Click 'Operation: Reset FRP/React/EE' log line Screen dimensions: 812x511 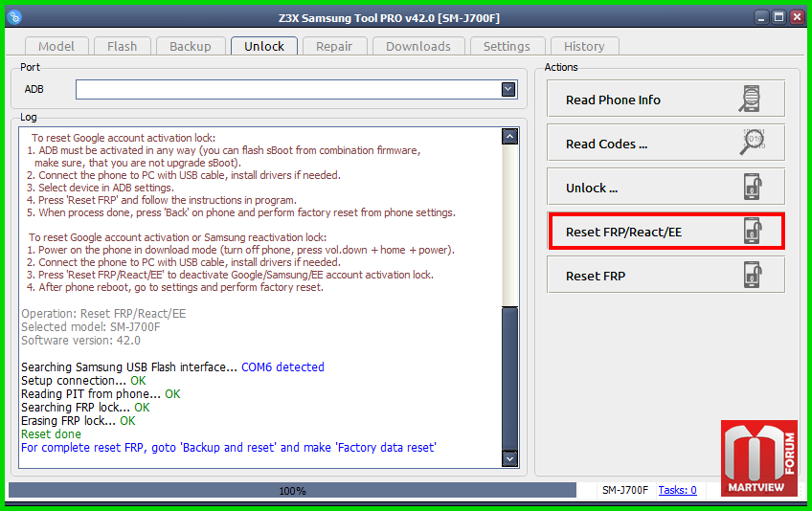point(103,314)
